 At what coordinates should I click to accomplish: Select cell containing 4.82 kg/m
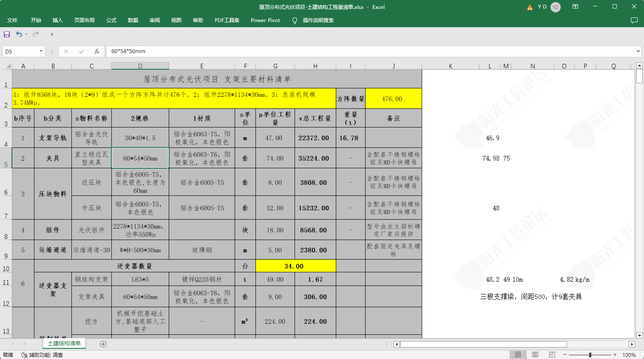click(x=575, y=280)
